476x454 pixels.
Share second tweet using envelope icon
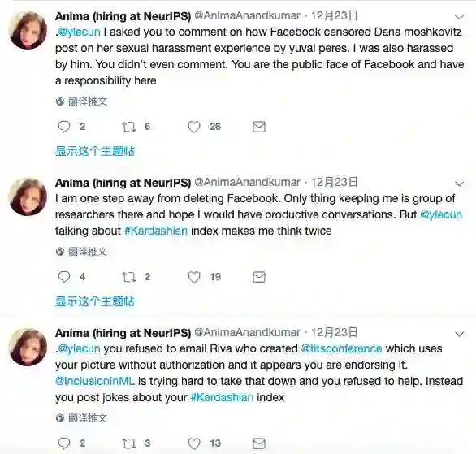pos(259,277)
